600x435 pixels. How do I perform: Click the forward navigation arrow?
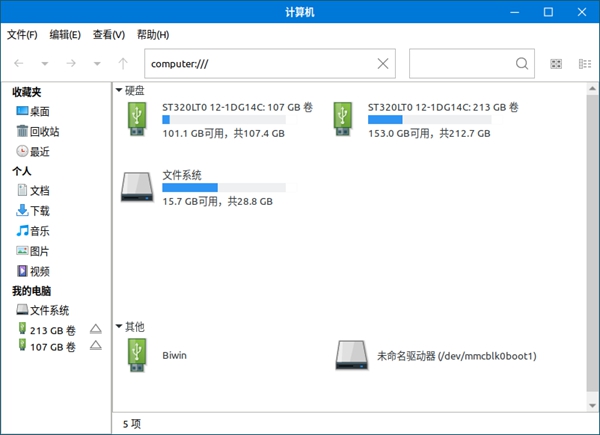coord(71,63)
